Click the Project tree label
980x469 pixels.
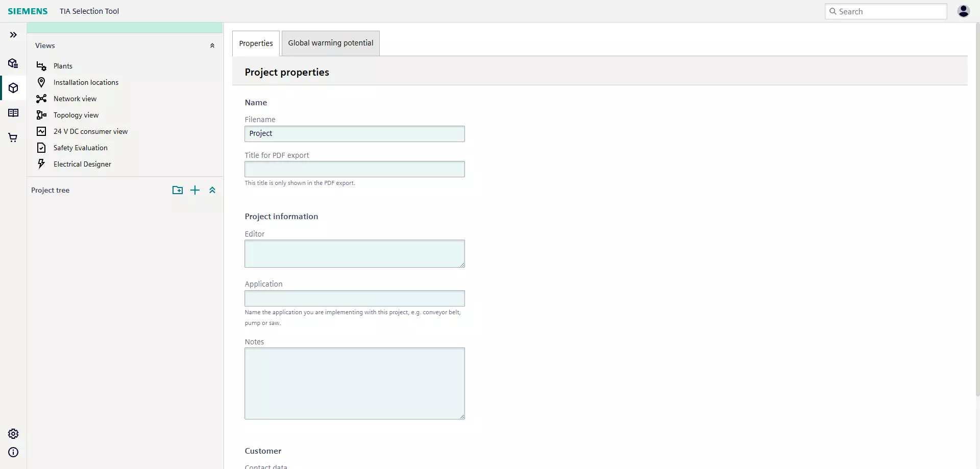coord(50,190)
